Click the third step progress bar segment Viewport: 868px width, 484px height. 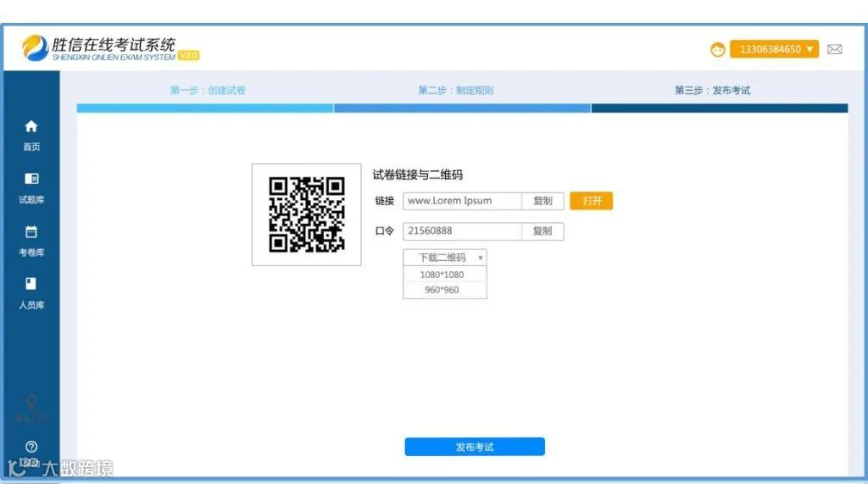pyautogui.click(x=720, y=108)
